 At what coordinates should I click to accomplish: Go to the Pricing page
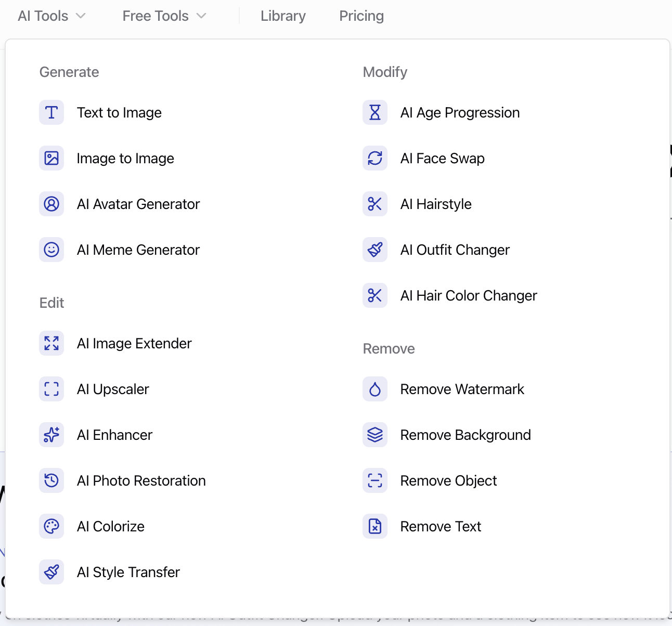pos(361,16)
